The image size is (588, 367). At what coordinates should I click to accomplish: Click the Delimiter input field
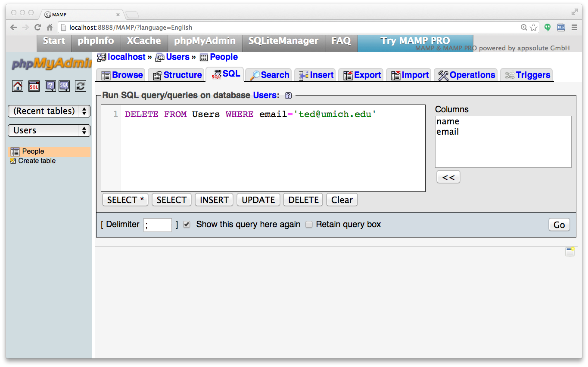(158, 225)
